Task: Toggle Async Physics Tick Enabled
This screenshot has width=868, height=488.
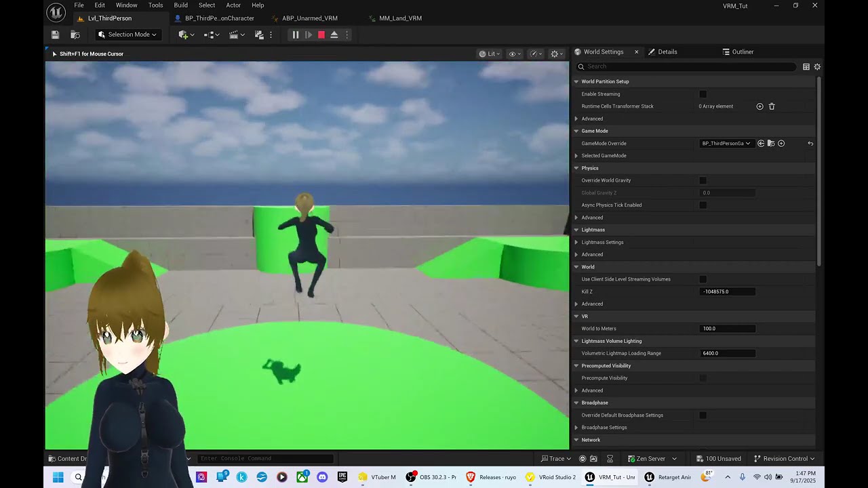Action: pos(703,205)
